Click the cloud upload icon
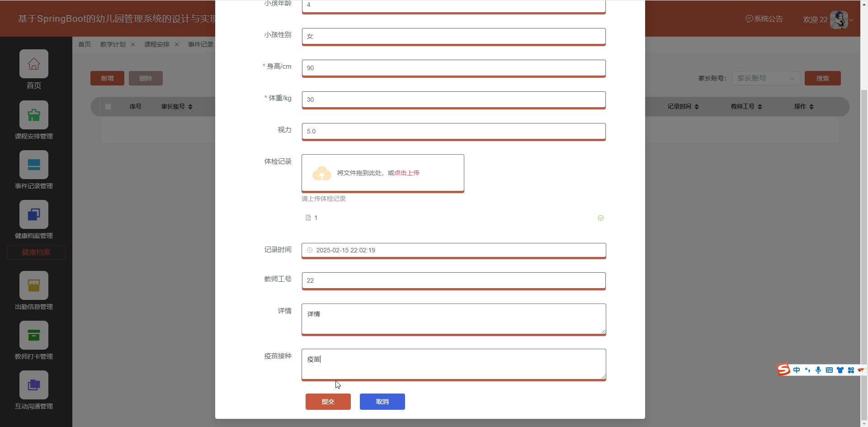 pyautogui.click(x=321, y=173)
